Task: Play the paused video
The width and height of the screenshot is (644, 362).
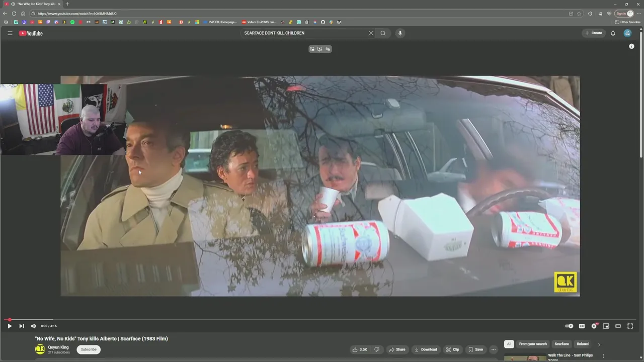Action: (10, 326)
